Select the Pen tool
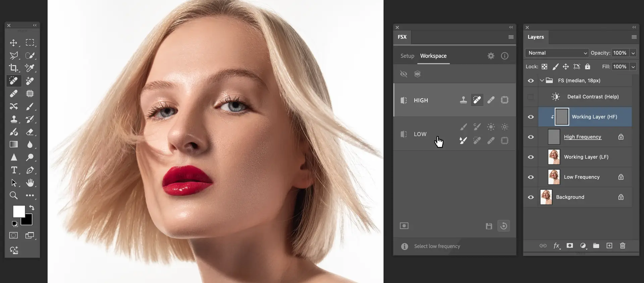644x283 pixels. click(x=30, y=170)
